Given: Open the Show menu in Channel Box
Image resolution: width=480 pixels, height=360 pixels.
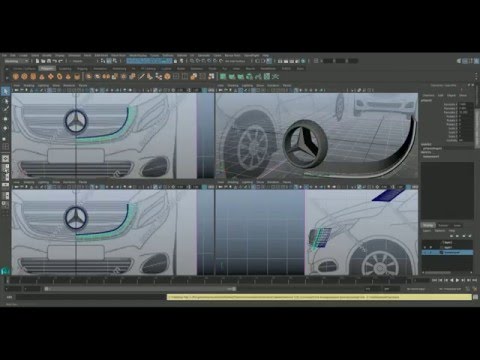Looking at the screenshot, I should click(x=463, y=95).
